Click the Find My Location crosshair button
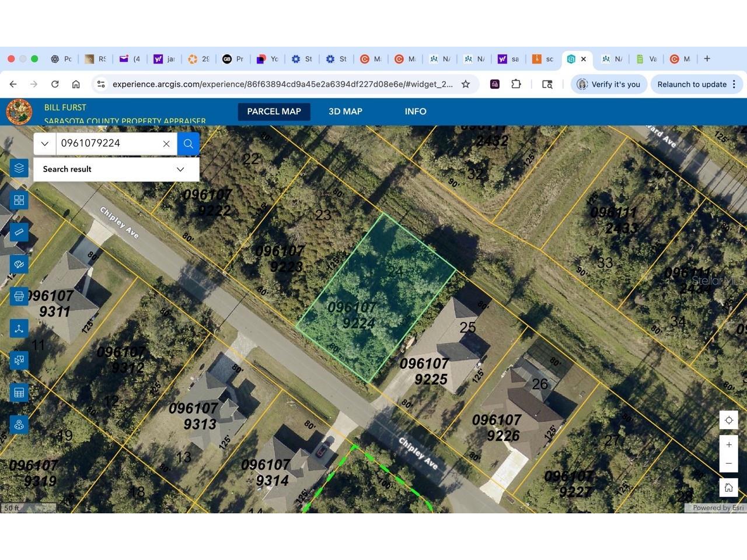 click(728, 420)
